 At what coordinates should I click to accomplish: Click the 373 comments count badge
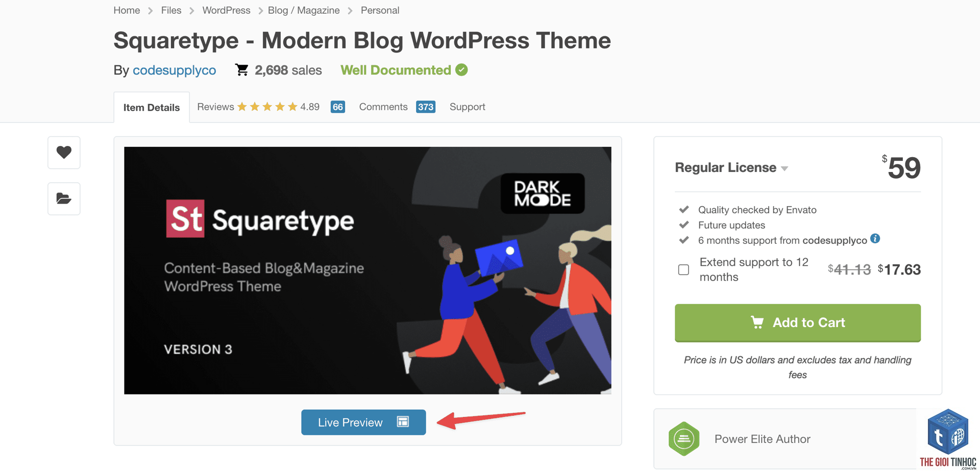click(x=426, y=107)
